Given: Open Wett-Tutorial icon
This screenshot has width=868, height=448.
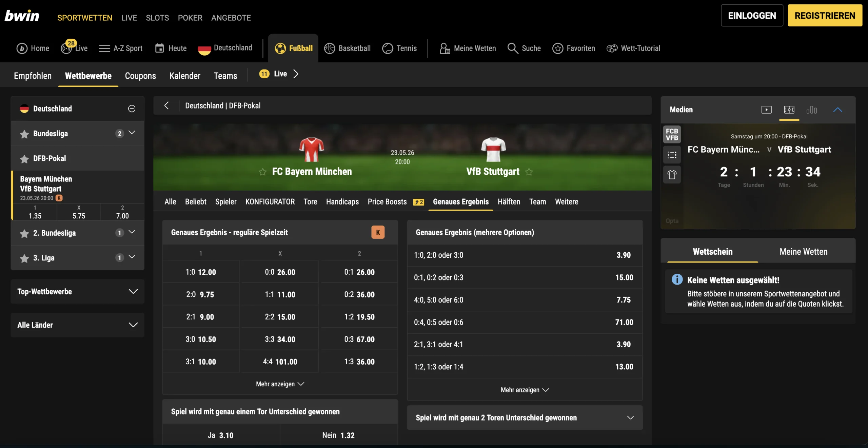Looking at the screenshot, I should (x=612, y=48).
